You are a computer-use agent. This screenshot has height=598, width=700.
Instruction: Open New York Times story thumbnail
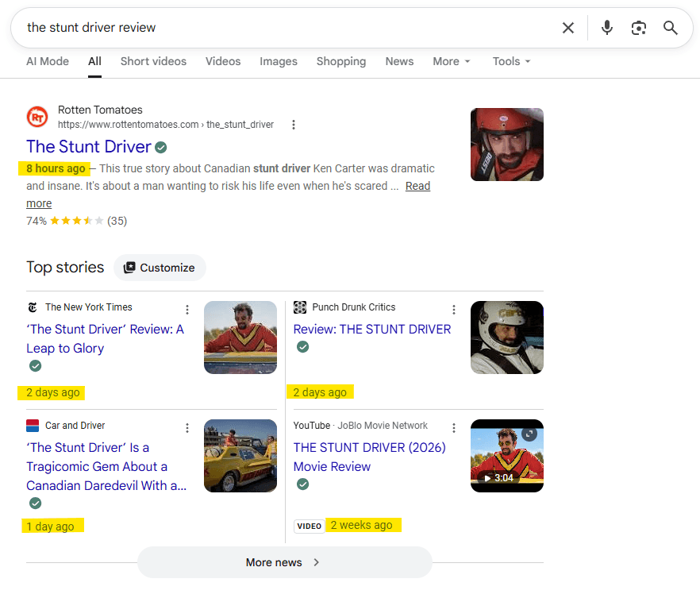pos(240,338)
